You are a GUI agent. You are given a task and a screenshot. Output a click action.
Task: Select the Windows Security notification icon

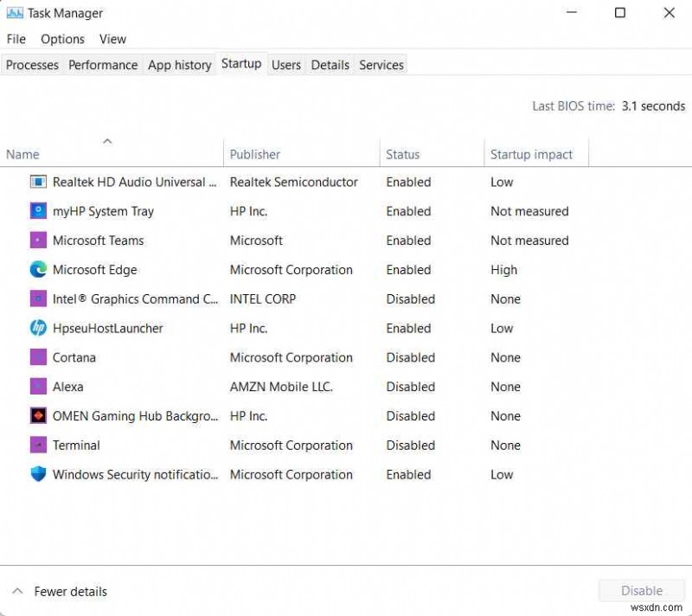38,474
